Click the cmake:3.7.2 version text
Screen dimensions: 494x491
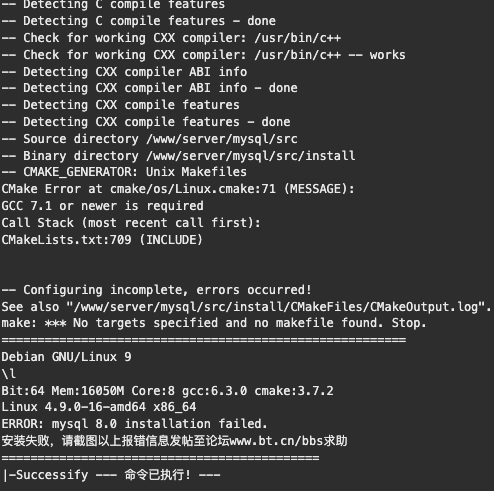click(294, 391)
